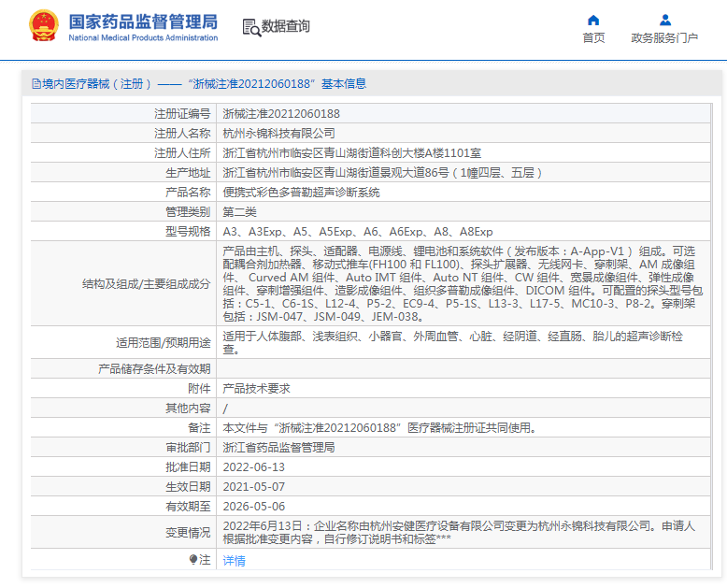Go to 首页 text link
The width and height of the screenshot is (727, 588).
pyautogui.click(x=593, y=38)
